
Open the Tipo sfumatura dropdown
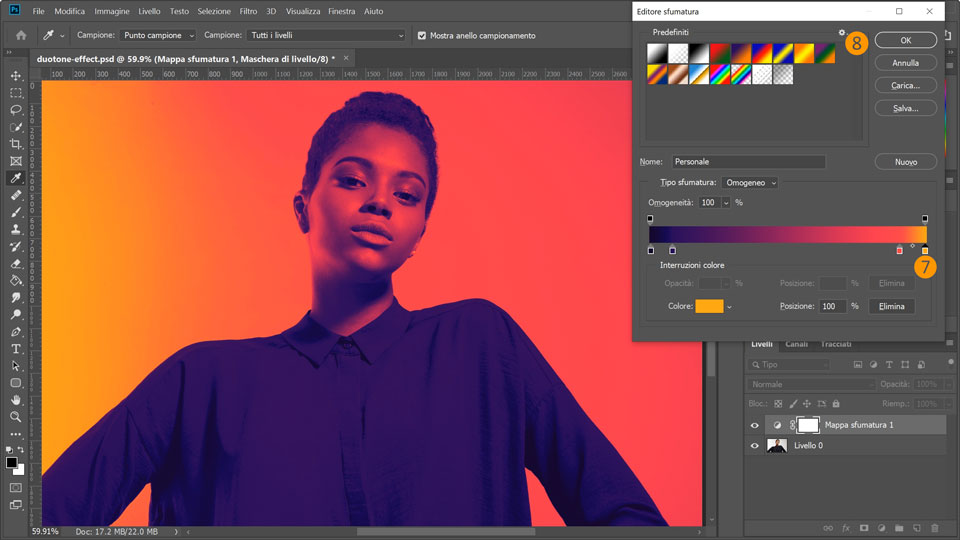749,183
